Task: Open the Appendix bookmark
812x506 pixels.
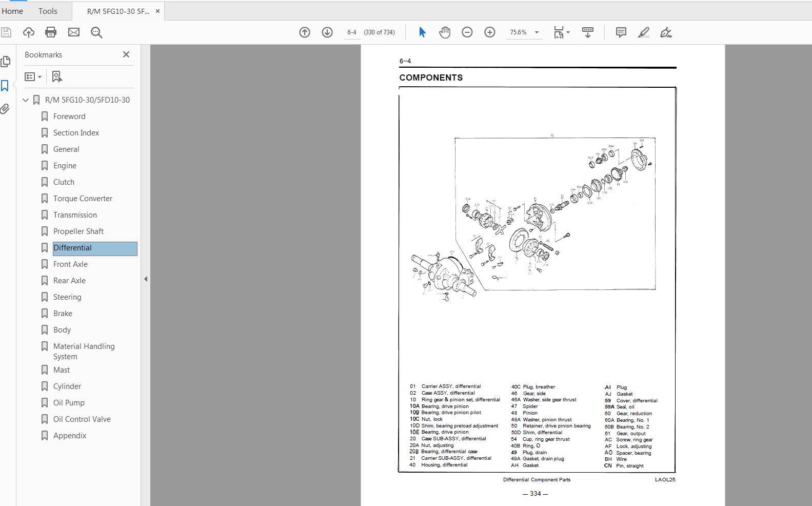Action: pos(70,436)
